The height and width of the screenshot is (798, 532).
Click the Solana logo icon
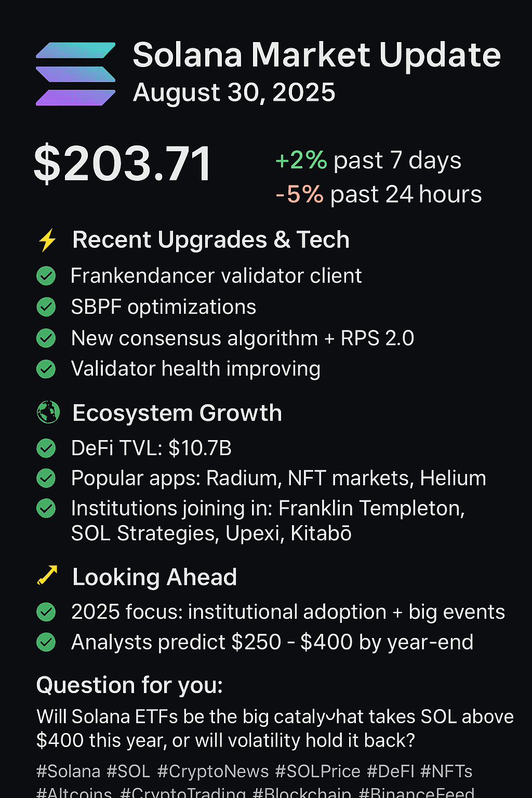pyautogui.click(x=76, y=74)
